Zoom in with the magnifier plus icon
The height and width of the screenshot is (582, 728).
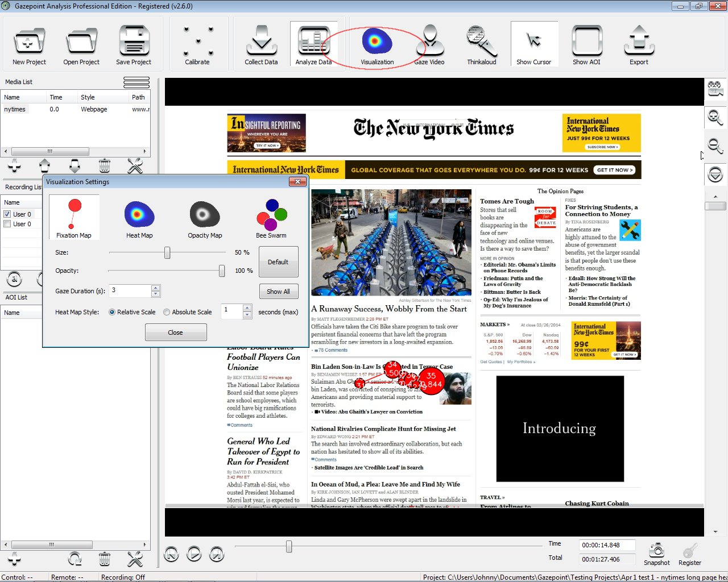point(715,117)
